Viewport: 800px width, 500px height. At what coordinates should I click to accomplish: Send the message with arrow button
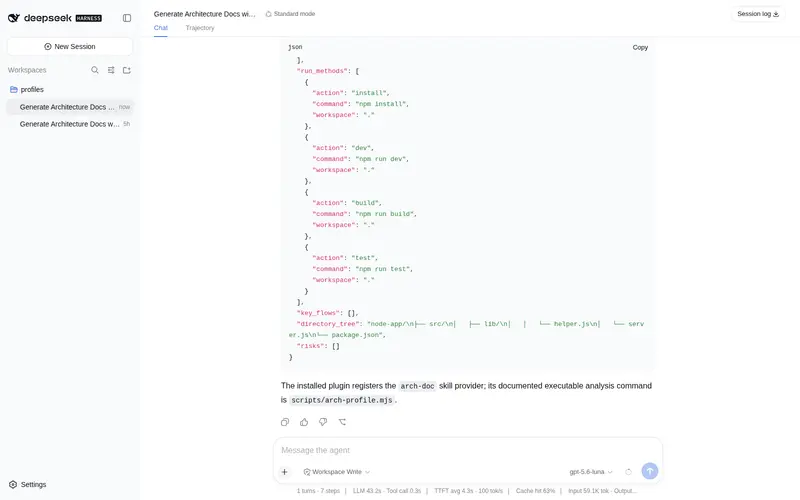tap(649, 471)
